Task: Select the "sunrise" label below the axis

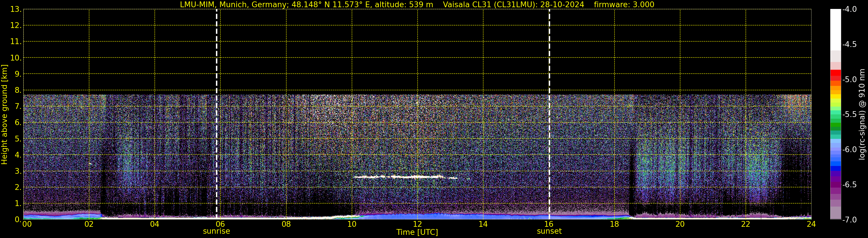Action: pyautogui.click(x=216, y=231)
